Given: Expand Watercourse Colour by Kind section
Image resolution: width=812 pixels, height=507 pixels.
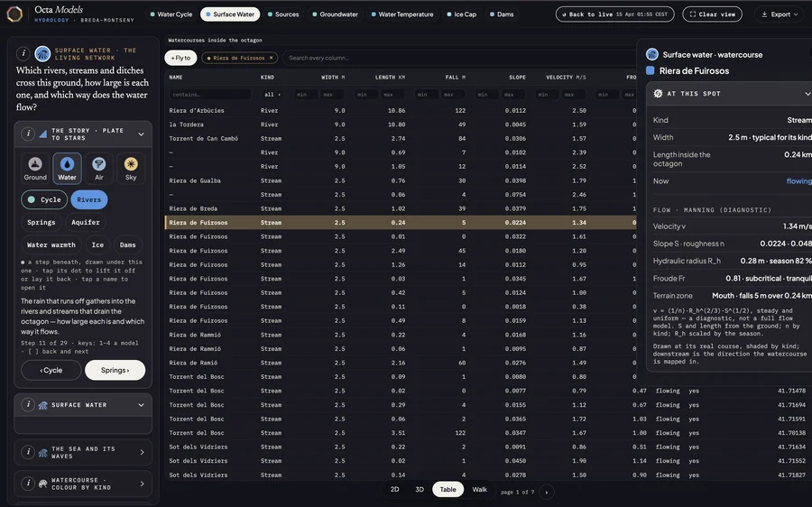Looking at the screenshot, I should click(x=142, y=484).
